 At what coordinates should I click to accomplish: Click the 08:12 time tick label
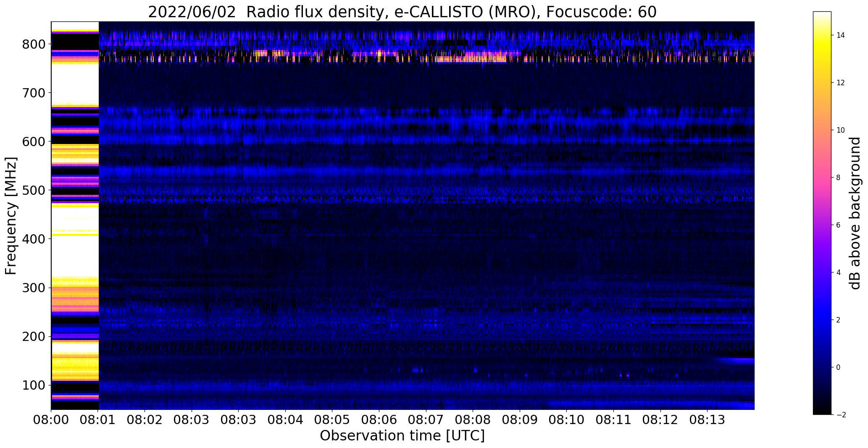(660, 419)
